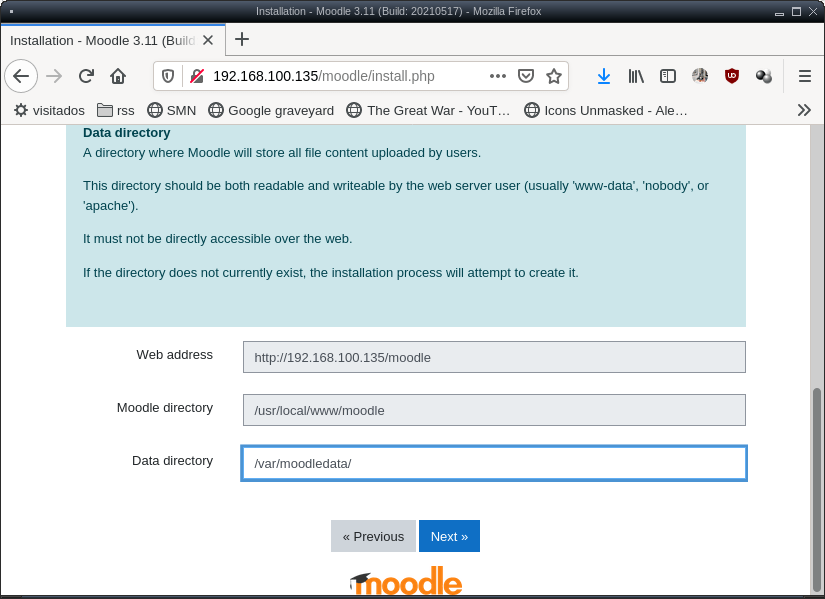Open the uBlock Origin extension
This screenshot has height=599, width=825.
tap(731, 76)
